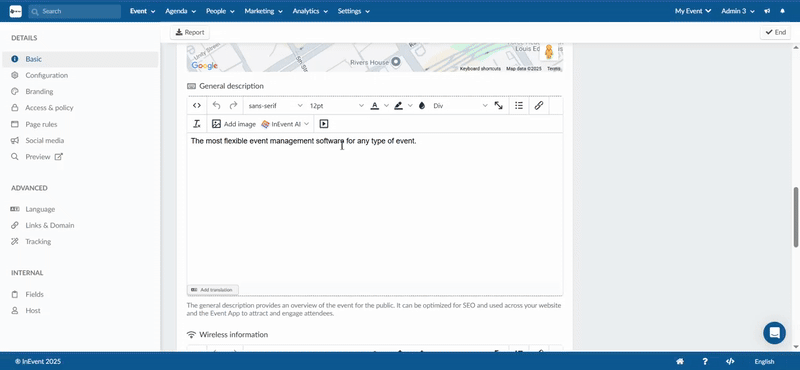Click Add image in editor toolbar
800x370 pixels.
(234, 124)
